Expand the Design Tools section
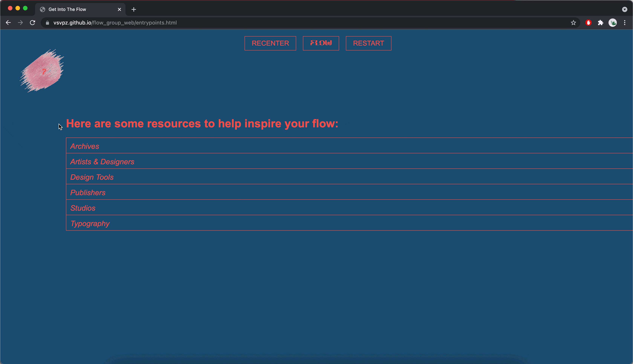The width and height of the screenshot is (633, 364). pyautogui.click(x=349, y=177)
